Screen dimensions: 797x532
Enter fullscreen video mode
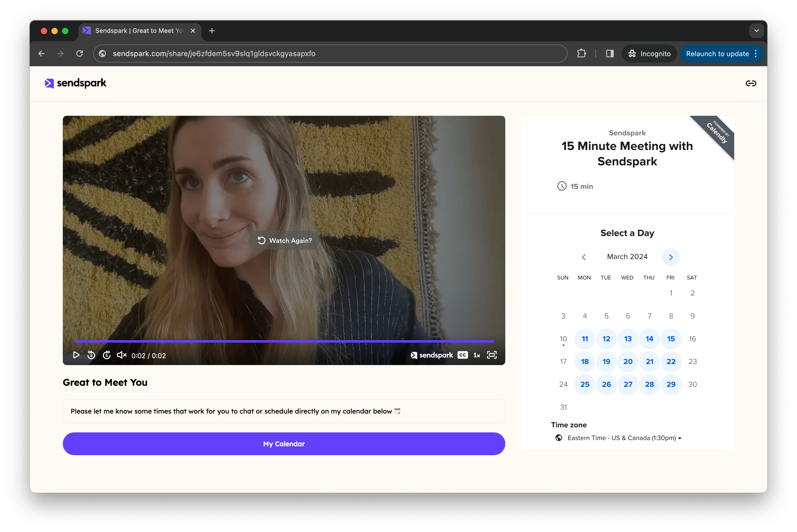(x=492, y=355)
